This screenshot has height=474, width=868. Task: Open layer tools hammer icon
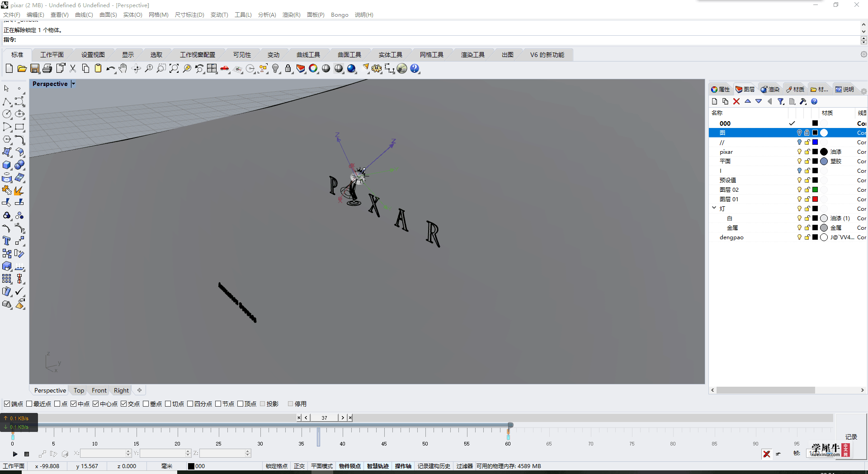803,101
